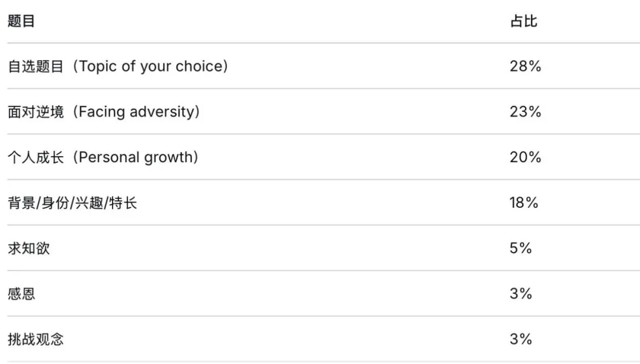The height and width of the screenshot is (364, 640).
Task: Select the 面对逆境 (Facing adversity) cell
Action: (x=104, y=112)
